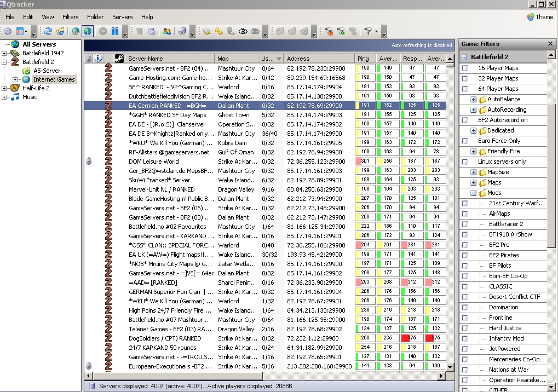Close the Game Filters panel

[550, 43]
